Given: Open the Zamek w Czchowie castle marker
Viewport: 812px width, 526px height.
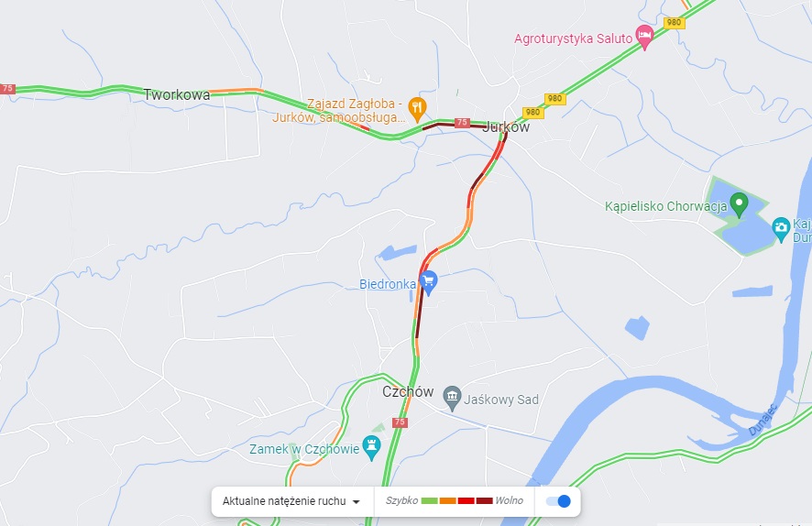Looking at the screenshot, I should [x=371, y=447].
